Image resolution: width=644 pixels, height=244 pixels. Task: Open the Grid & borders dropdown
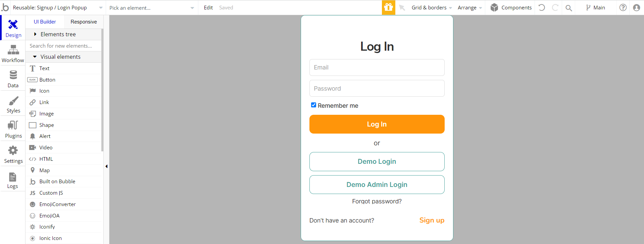[x=432, y=7]
